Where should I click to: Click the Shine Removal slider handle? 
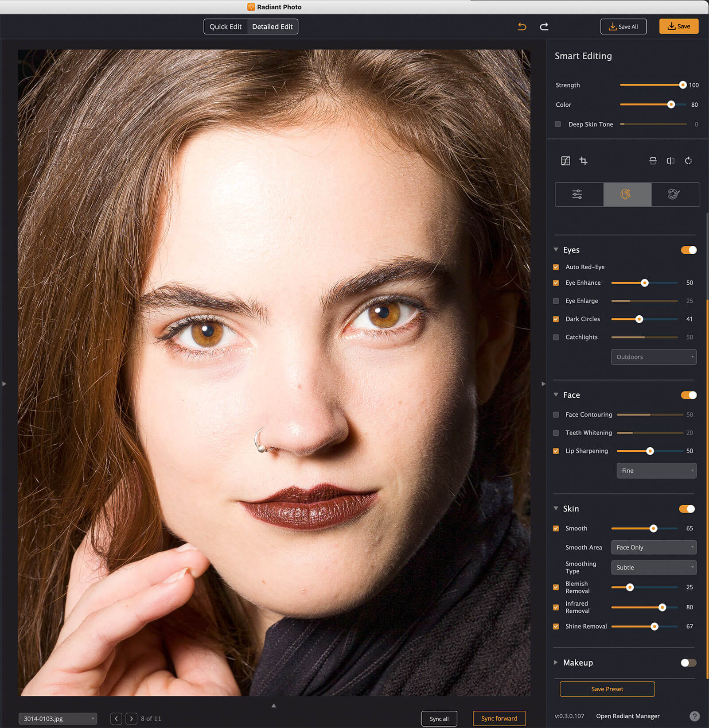click(654, 626)
